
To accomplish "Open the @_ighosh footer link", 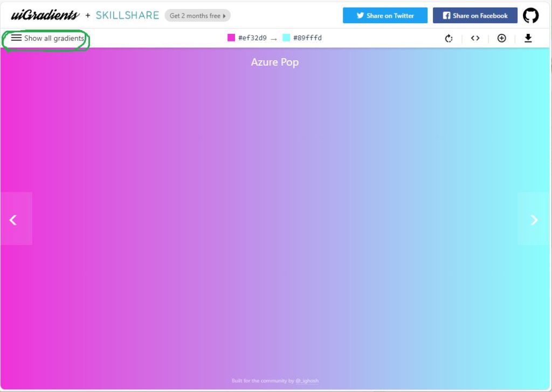I will click(x=307, y=381).
